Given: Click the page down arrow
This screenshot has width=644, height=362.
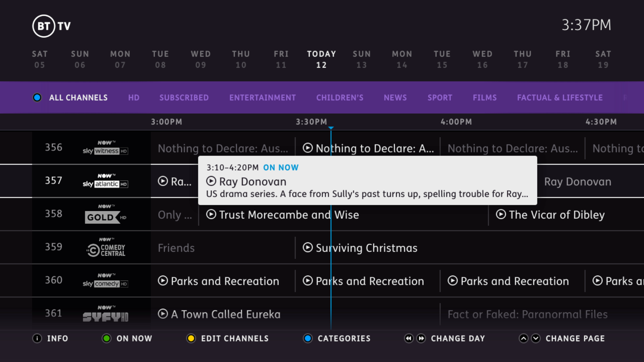Looking at the screenshot, I should pos(536,339).
